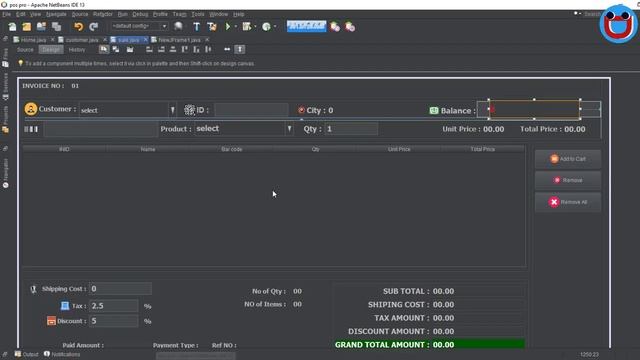The width and height of the screenshot is (640, 360).
Task: Switch to NewJFrame1.java tab
Action: 179,40
